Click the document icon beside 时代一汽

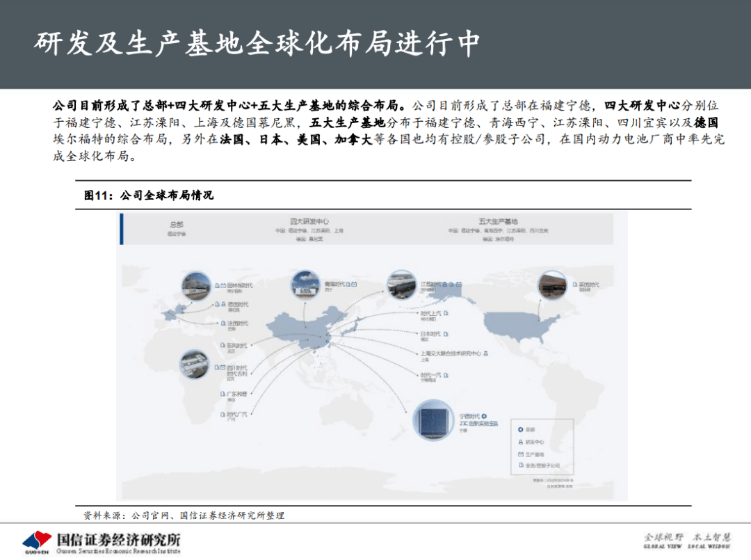click(446, 375)
